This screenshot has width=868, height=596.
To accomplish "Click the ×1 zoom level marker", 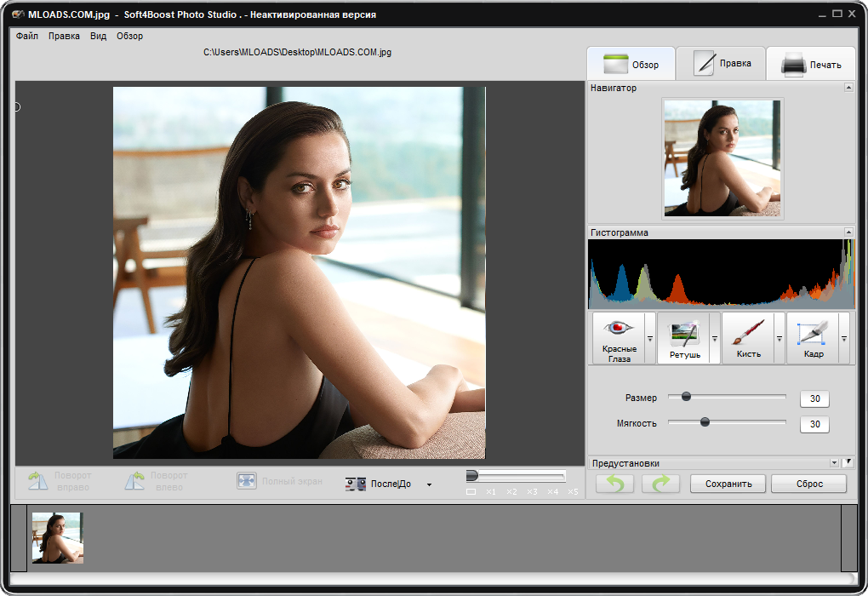I will tap(491, 492).
